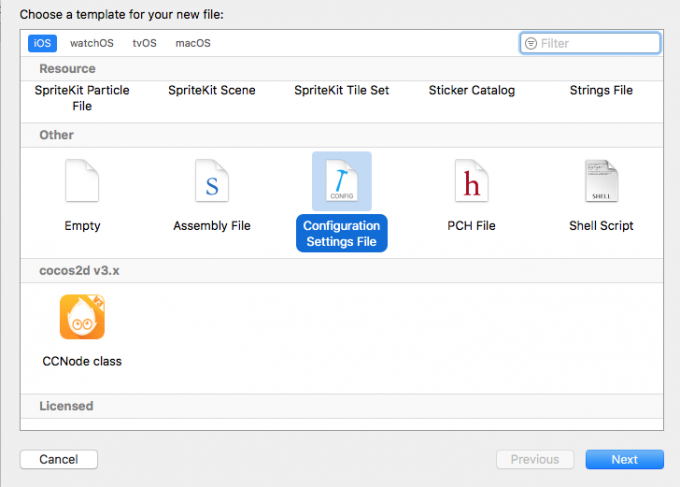Choose the CCNode class cocos2d icon
Screen dimensions: 680x487
[x=82, y=318]
